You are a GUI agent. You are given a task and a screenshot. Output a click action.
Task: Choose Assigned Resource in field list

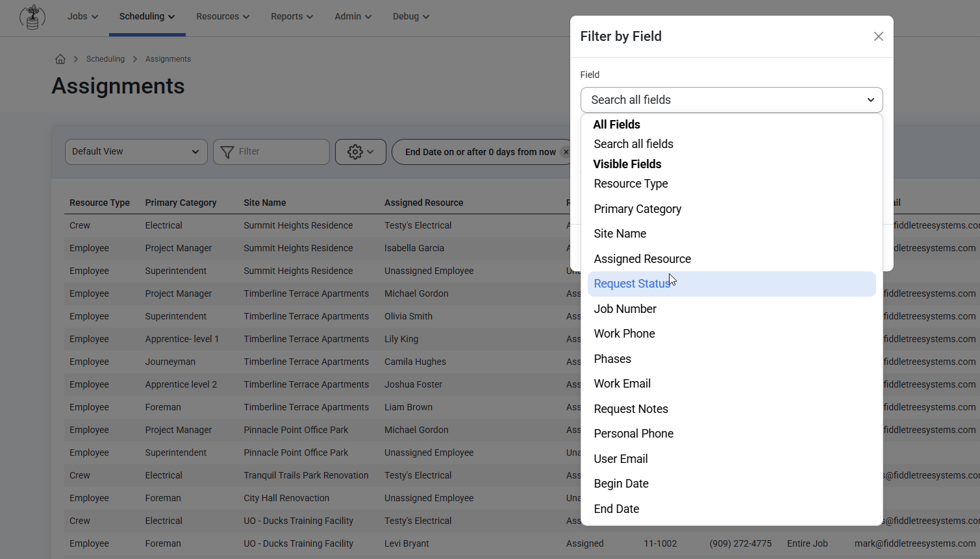point(731,259)
